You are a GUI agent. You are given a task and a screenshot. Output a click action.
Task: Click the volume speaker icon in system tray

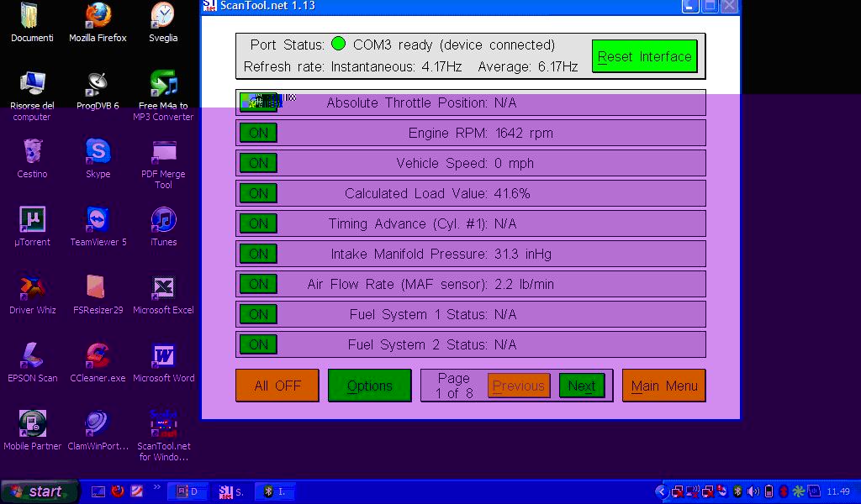[x=754, y=491]
